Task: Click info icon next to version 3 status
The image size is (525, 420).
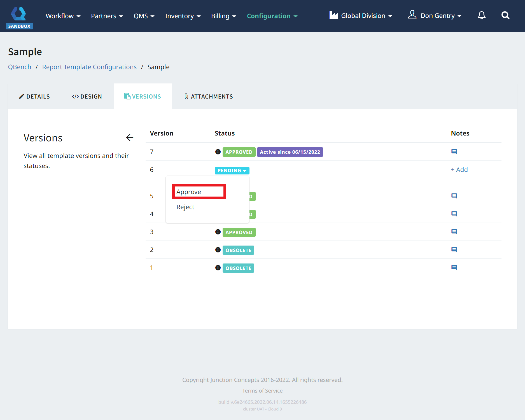Action: 218,232
